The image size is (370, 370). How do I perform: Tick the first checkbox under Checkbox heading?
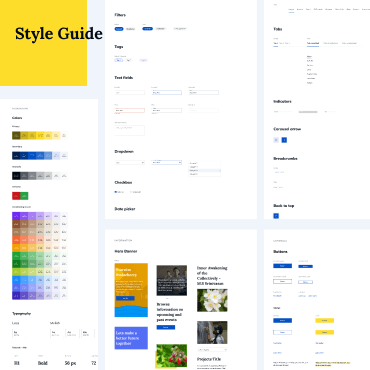(x=116, y=192)
